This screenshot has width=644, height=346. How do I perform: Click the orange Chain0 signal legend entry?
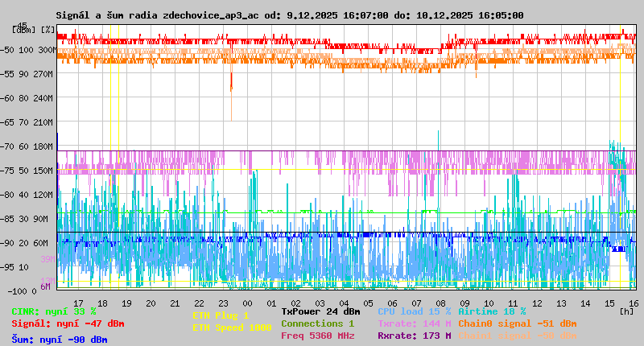[517, 323]
